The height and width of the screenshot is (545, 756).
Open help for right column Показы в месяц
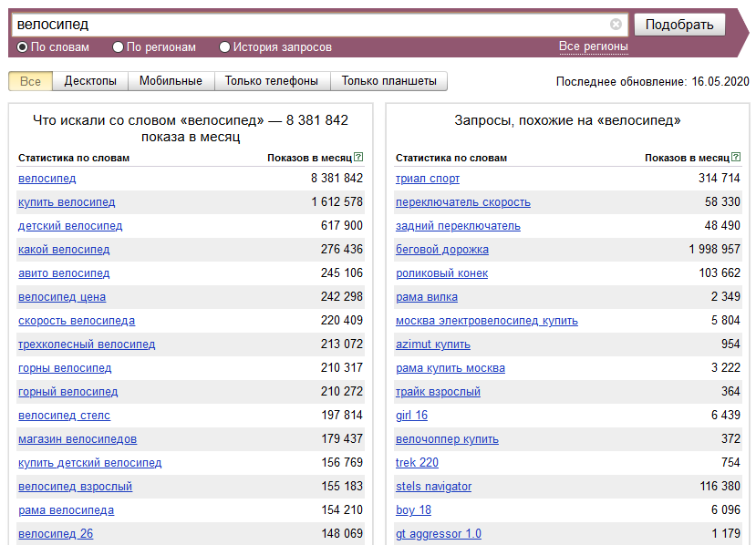[735, 156]
